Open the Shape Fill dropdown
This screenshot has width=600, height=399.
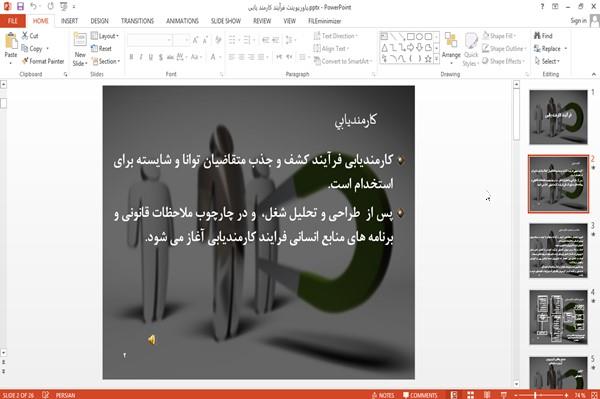point(499,36)
